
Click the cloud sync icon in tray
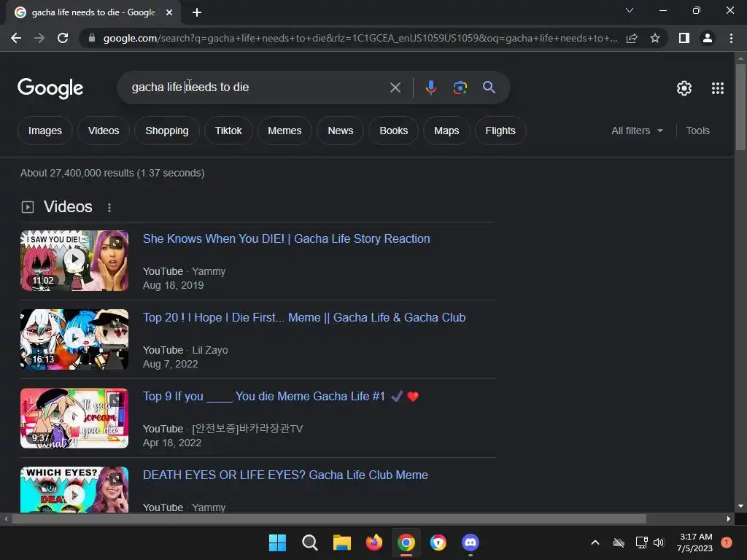[x=619, y=542]
